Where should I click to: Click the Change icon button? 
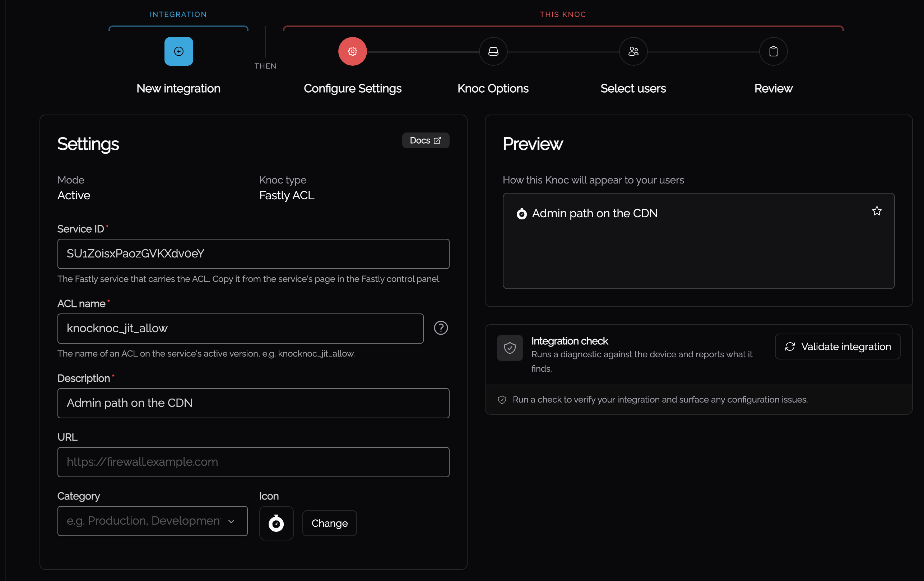point(329,523)
